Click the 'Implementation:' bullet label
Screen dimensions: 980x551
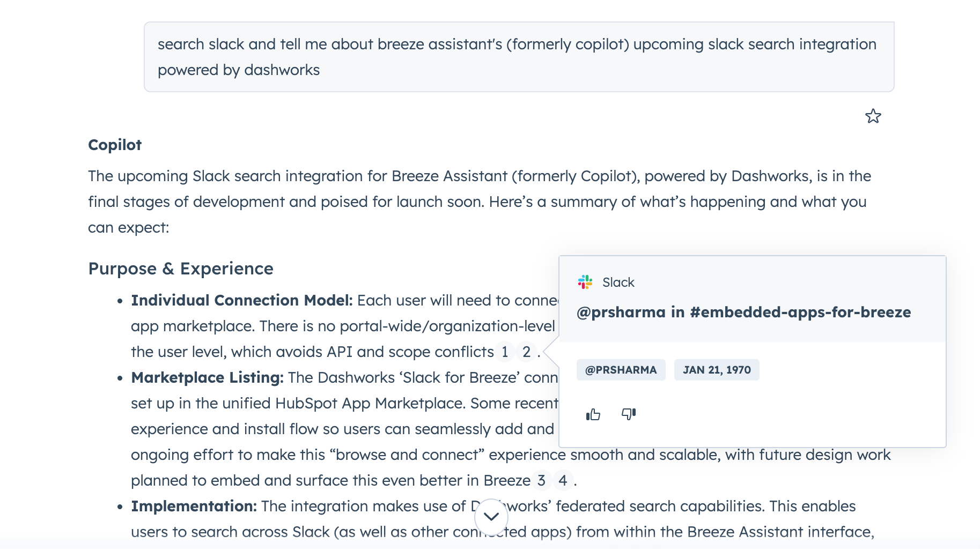click(194, 506)
